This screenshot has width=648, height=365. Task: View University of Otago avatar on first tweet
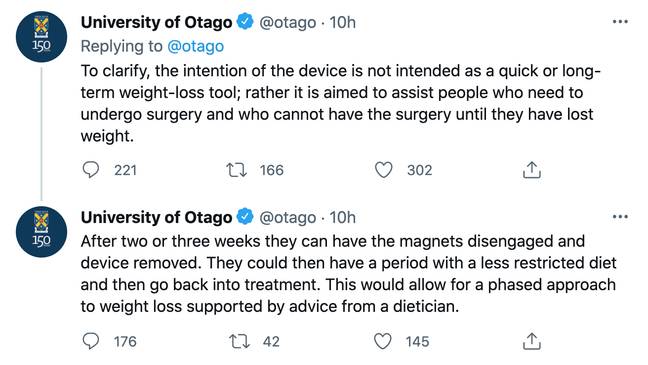(x=41, y=37)
